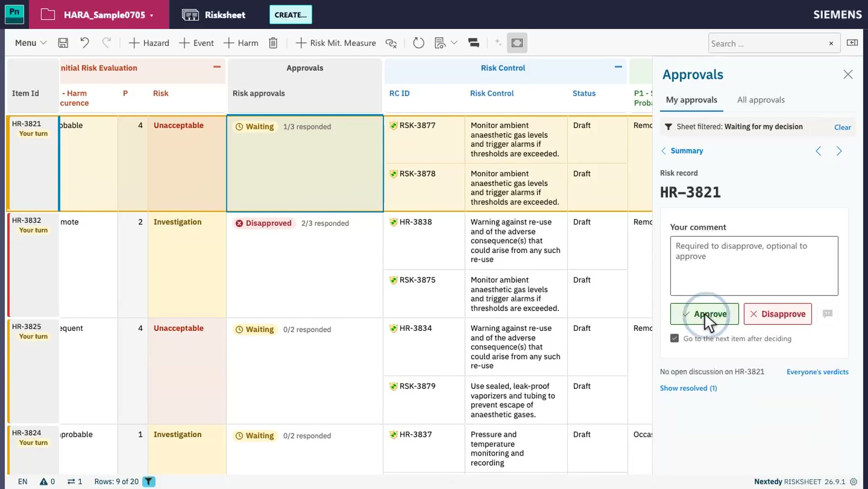868x489 pixels.
Task: Click the Your comment text box
Action: [x=754, y=266]
